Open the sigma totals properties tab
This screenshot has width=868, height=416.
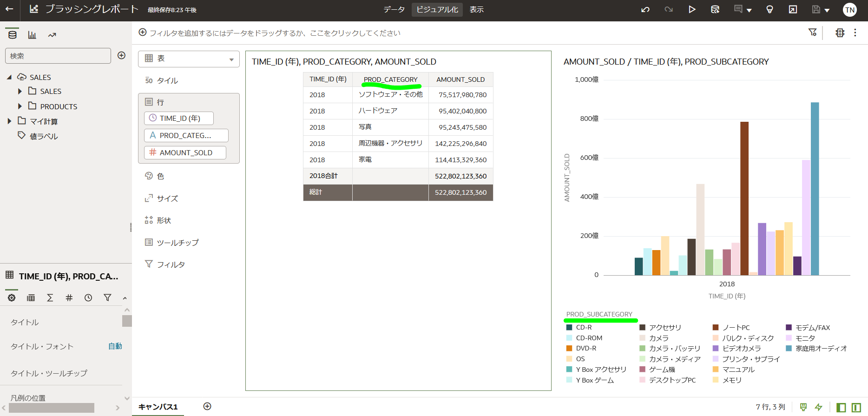coord(50,297)
